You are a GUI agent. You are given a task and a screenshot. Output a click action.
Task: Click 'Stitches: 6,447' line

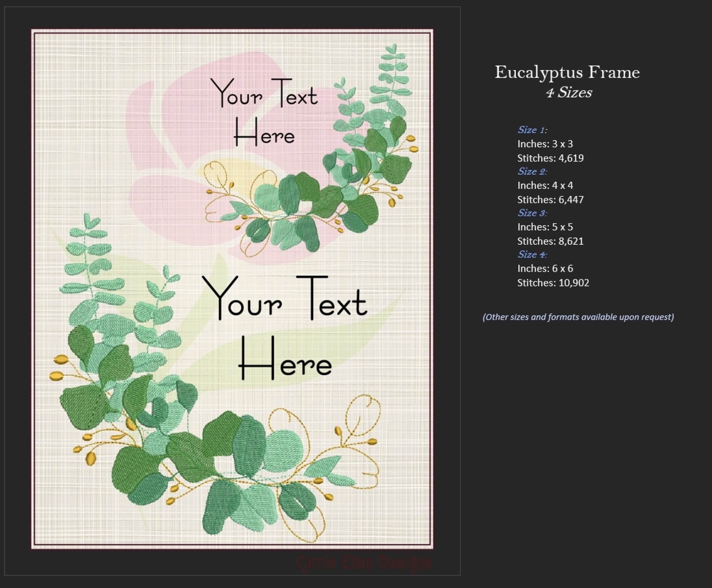[550, 200]
